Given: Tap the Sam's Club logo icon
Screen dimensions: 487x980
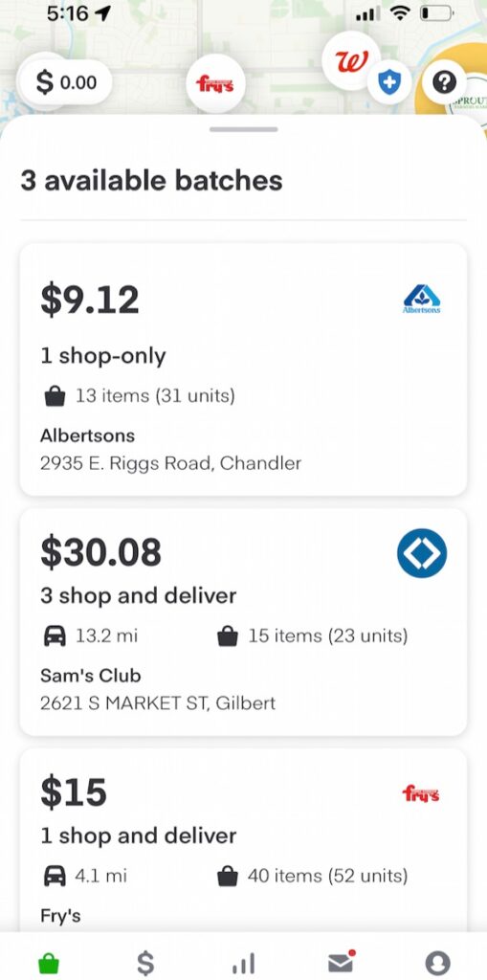Looking at the screenshot, I should [422, 553].
